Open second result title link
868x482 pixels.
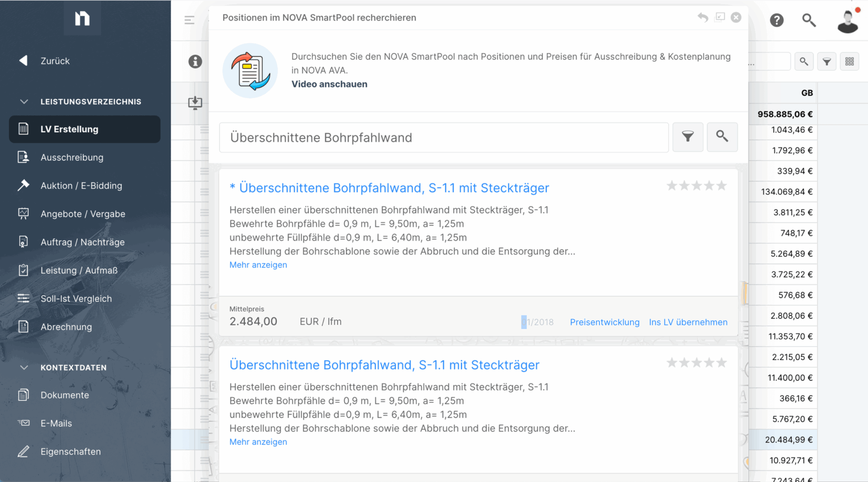pyautogui.click(x=384, y=365)
